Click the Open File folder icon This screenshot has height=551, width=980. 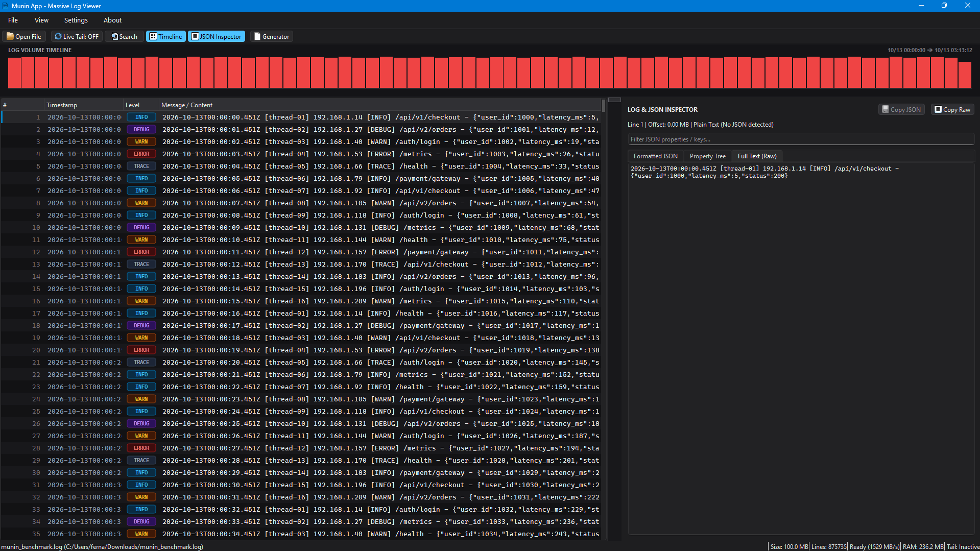10,36
